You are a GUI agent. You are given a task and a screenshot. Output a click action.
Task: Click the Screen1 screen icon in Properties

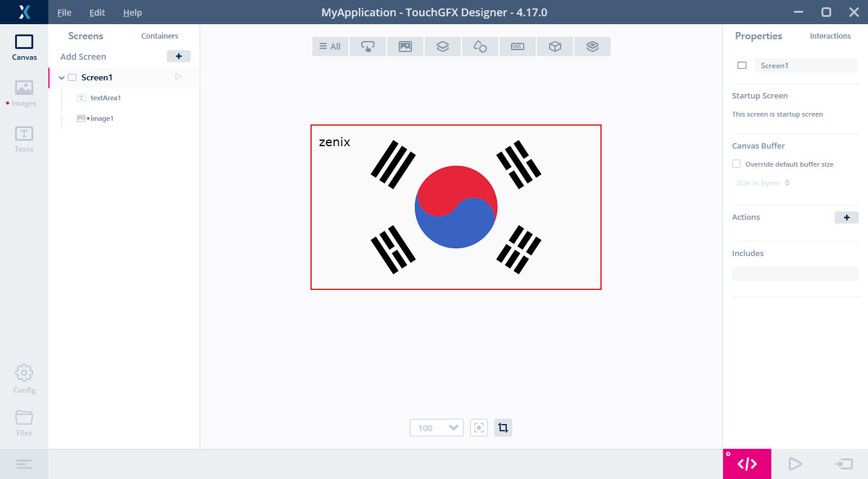pos(742,65)
